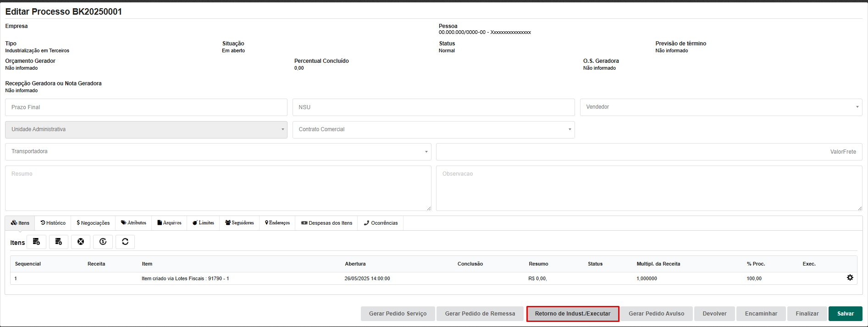868x327 pixels.
Task: Focus the NSU input field
Action: (x=433, y=107)
